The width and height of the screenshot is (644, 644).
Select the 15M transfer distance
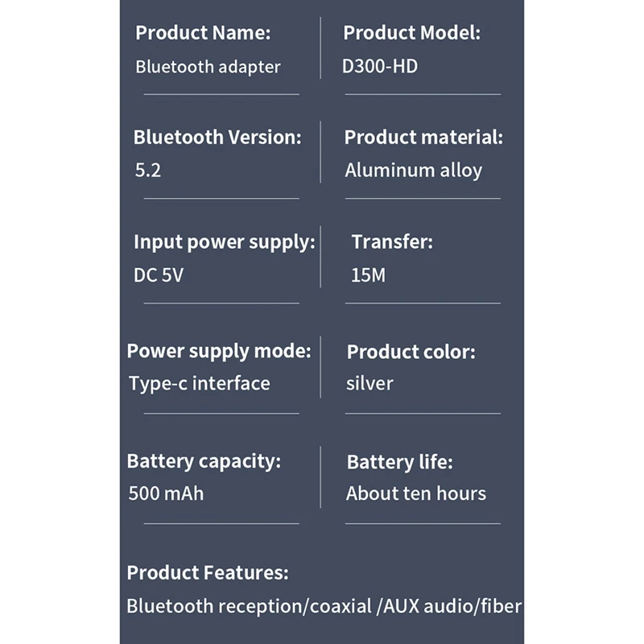tap(368, 275)
